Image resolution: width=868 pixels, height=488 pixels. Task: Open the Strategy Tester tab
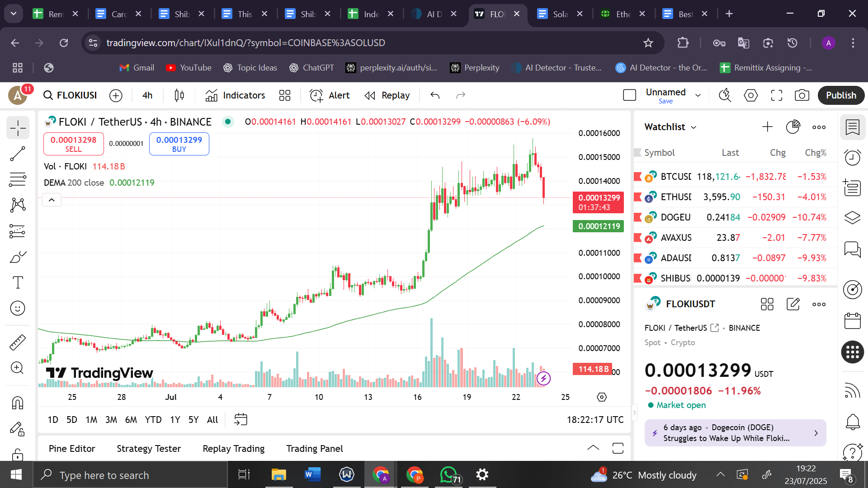coord(149,449)
